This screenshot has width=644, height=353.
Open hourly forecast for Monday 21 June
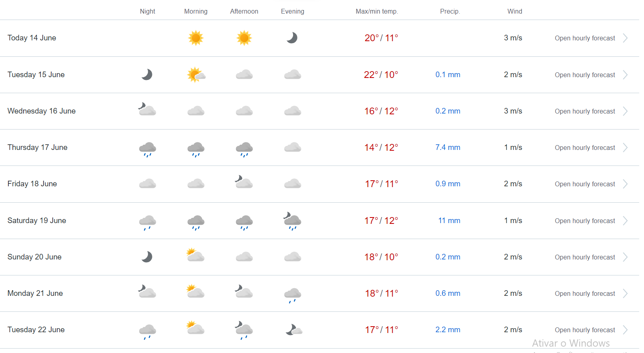click(585, 293)
